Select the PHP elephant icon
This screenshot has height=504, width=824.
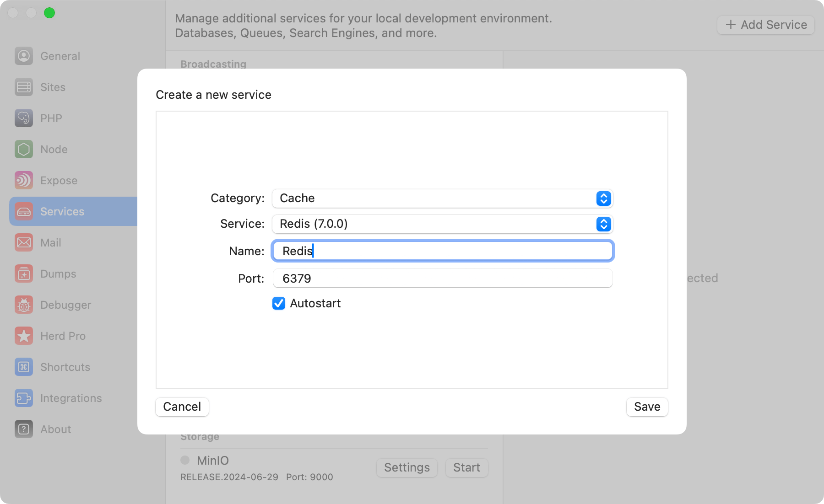coord(23,118)
